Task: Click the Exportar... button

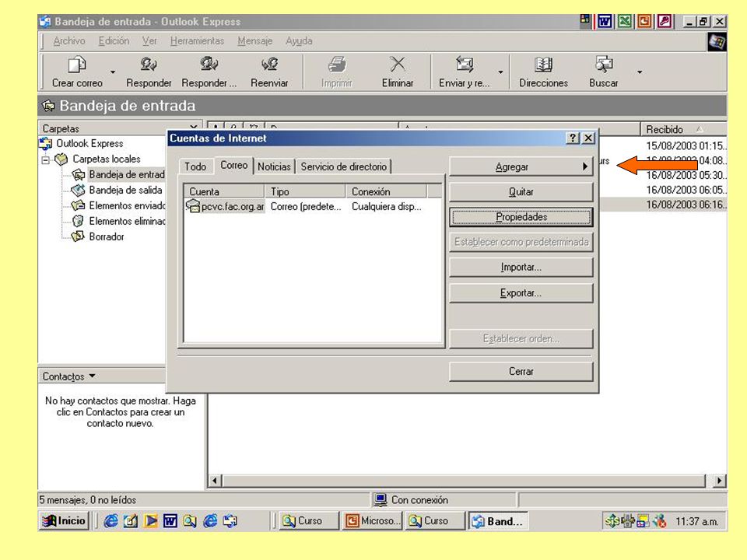Action: pos(521,293)
